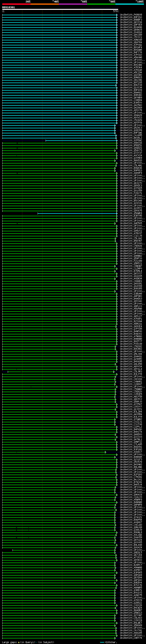Open hit UniRef100_Q84NI5
Screen dimensions: 146x644
pos(131,30)
